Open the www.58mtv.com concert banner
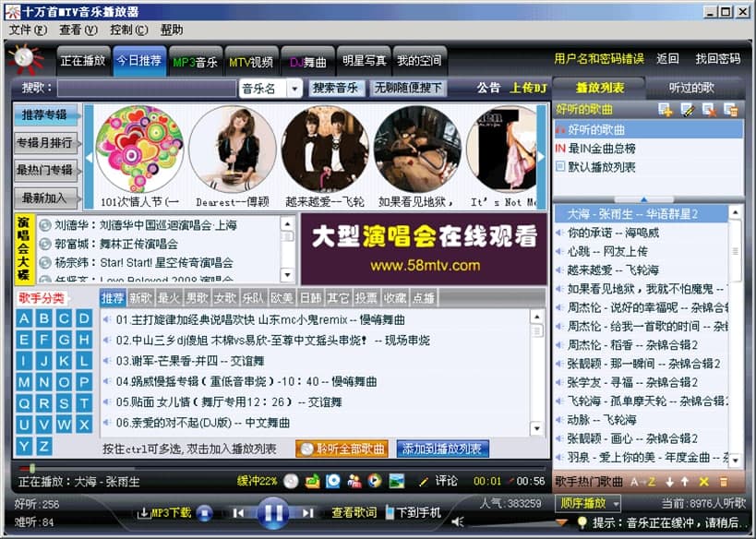The image size is (756, 539). click(425, 249)
